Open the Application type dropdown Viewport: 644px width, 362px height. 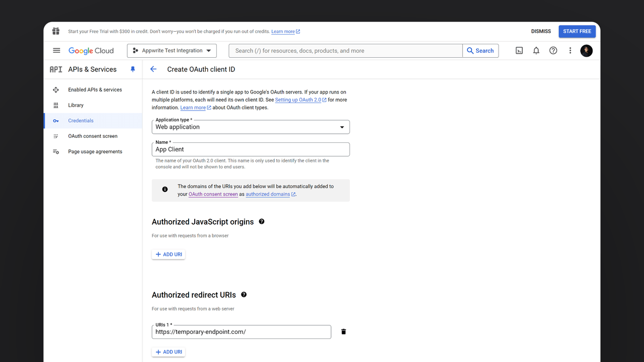(251, 127)
